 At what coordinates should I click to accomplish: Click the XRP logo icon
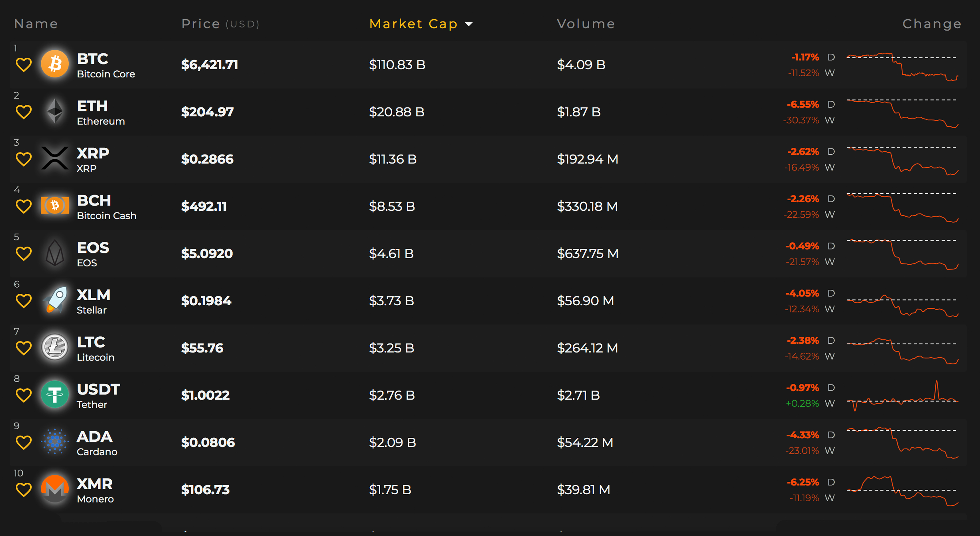click(55, 158)
